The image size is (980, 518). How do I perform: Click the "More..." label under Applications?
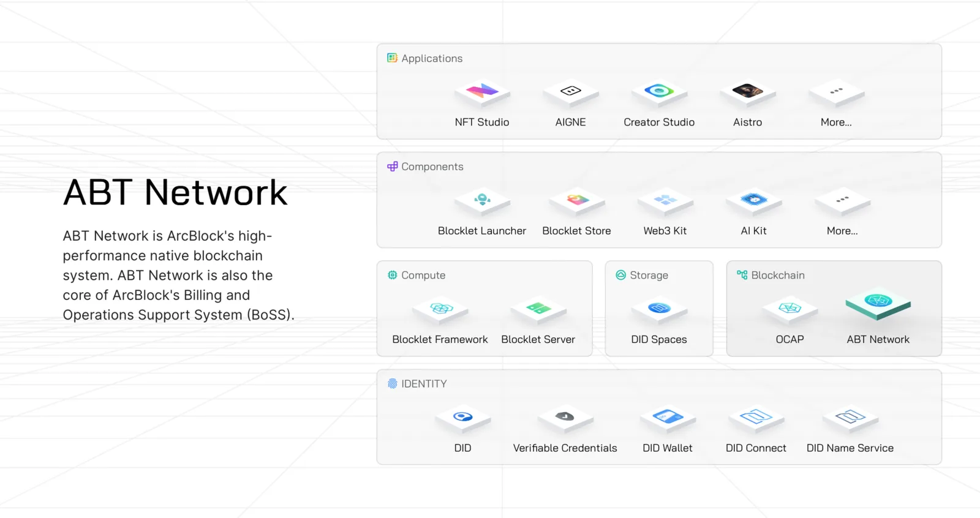click(836, 122)
